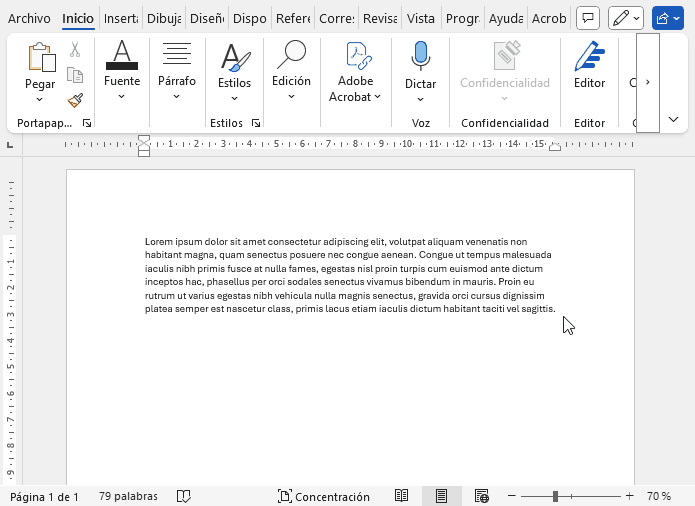This screenshot has height=506, width=695.
Task: Expand the Fuente font dropdown
Action: pos(122,97)
